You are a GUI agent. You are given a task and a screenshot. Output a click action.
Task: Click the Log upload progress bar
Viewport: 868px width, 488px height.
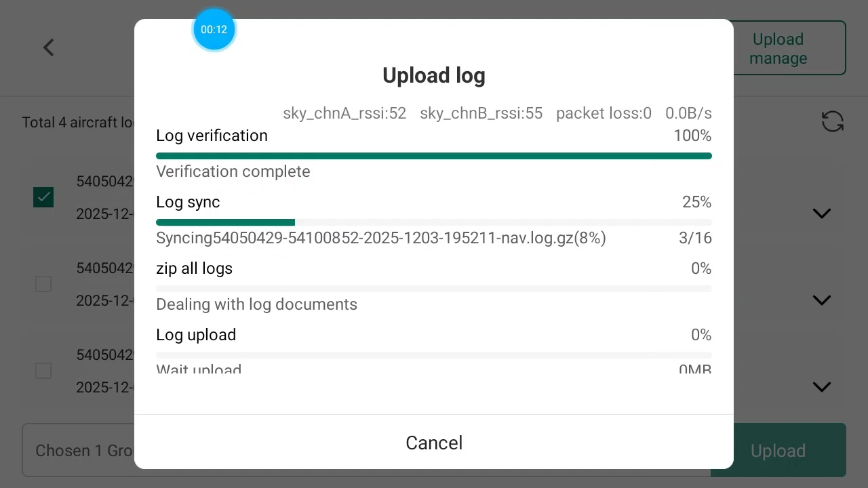pyautogui.click(x=434, y=355)
